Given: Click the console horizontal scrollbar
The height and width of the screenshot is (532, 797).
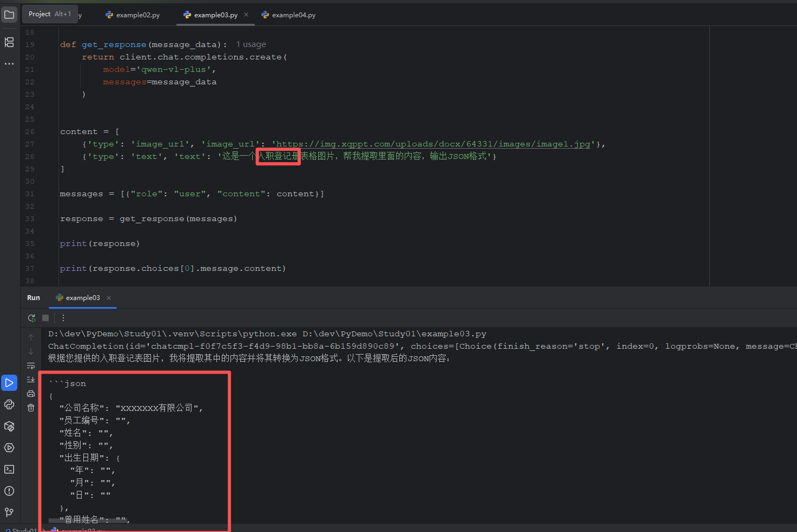Looking at the screenshot, I should (x=89, y=521).
